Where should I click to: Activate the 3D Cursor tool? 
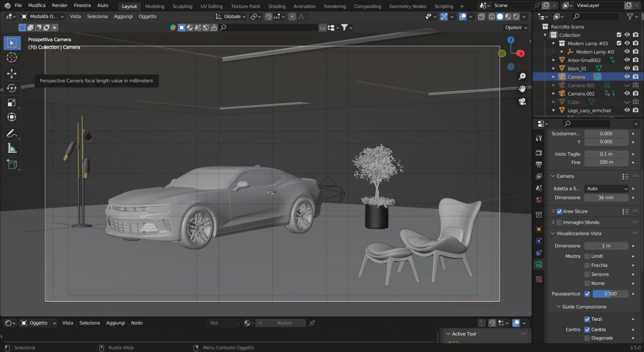tap(12, 58)
